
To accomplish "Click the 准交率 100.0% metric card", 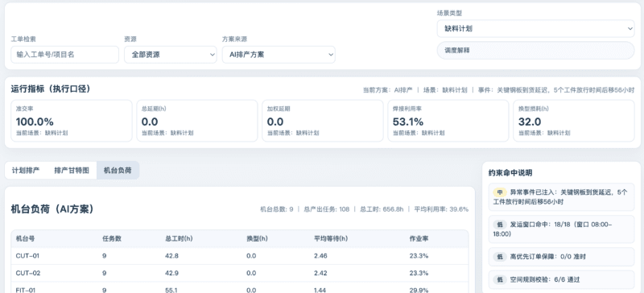I will tap(72, 121).
